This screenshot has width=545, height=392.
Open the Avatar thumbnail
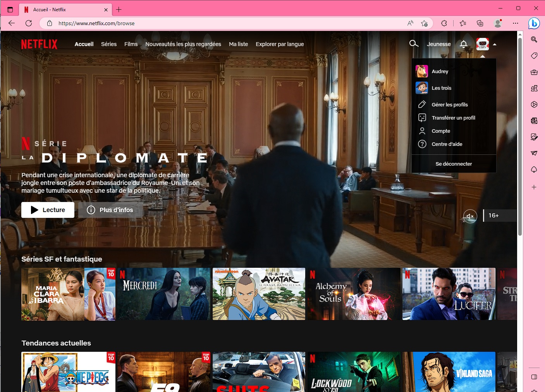click(x=259, y=294)
